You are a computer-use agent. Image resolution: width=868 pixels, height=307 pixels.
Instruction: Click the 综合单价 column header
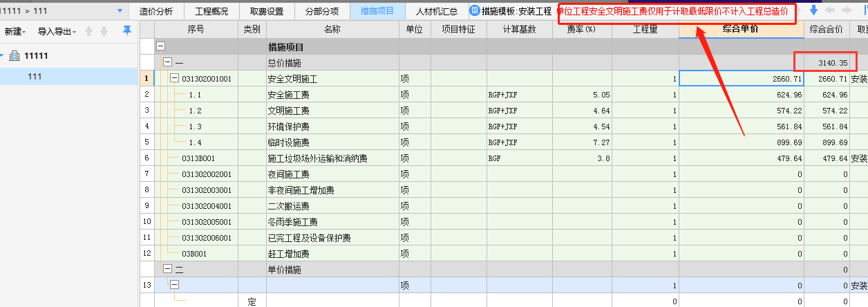point(741,29)
